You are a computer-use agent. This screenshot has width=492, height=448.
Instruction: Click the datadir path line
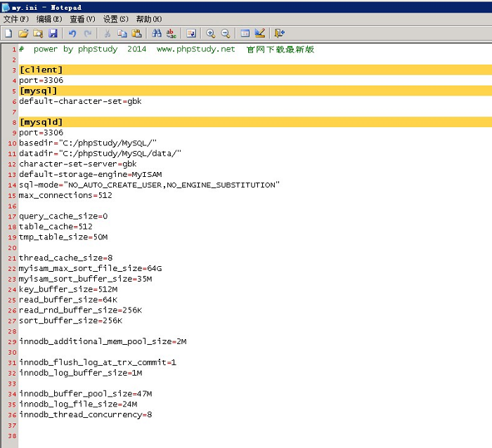100,154
